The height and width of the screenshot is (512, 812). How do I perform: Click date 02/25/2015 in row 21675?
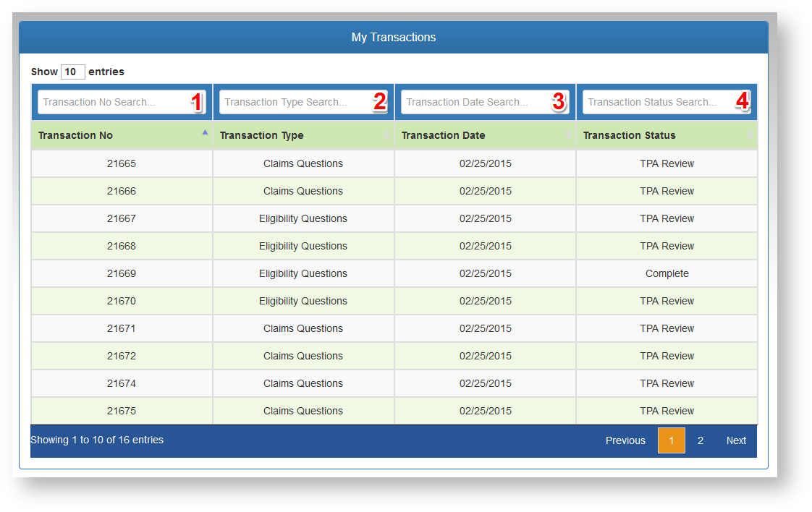[485, 411]
